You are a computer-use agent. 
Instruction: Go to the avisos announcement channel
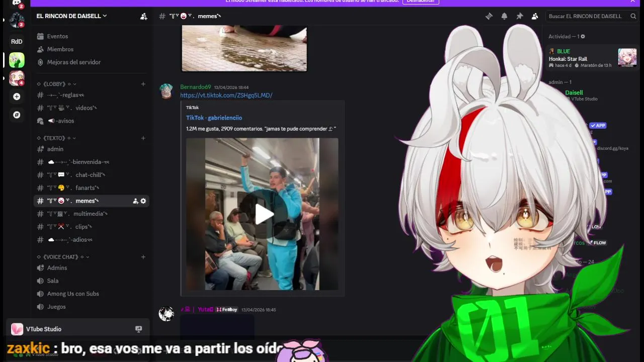pos(91,121)
